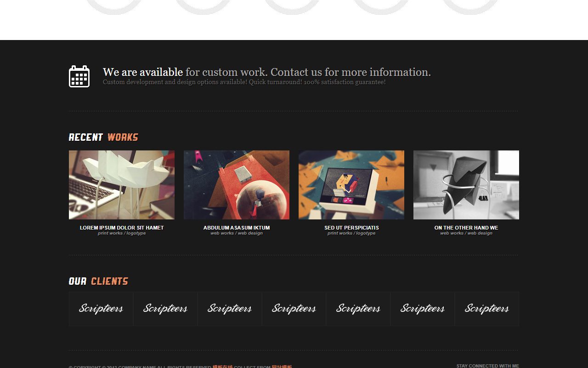
Task: Select 'On The Other Hand We' title
Action: pos(466,228)
